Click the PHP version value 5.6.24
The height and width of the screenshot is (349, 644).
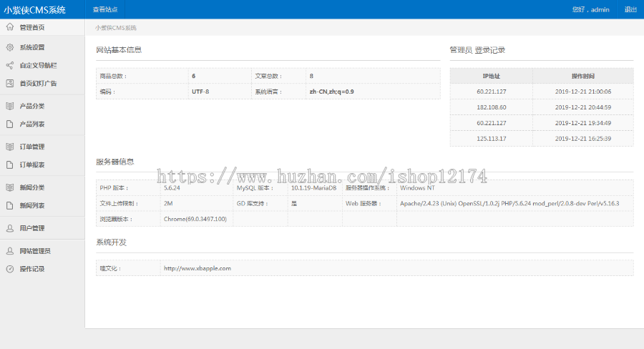[x=172, y=187]
